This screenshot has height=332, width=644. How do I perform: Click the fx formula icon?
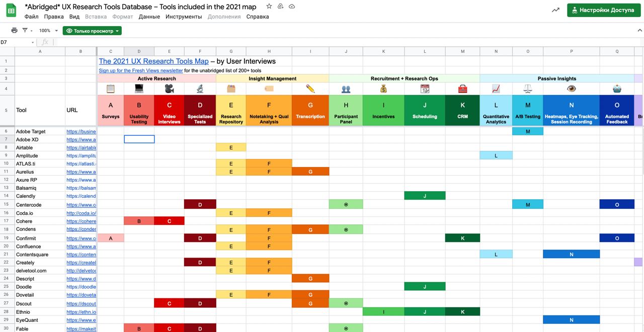click(45, 42)
